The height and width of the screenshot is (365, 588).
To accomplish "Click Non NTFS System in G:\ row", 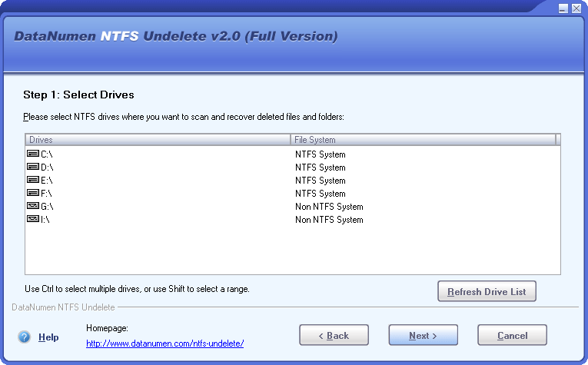I will coord(329,207).
